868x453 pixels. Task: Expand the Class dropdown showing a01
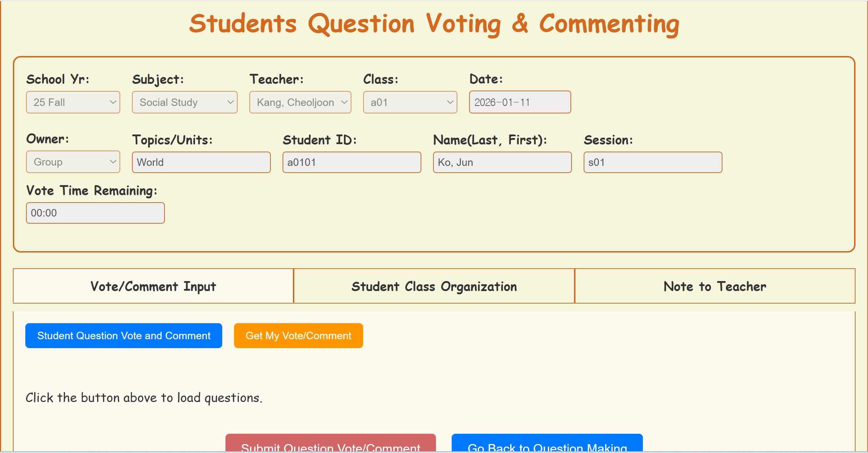tap(410, 102)
